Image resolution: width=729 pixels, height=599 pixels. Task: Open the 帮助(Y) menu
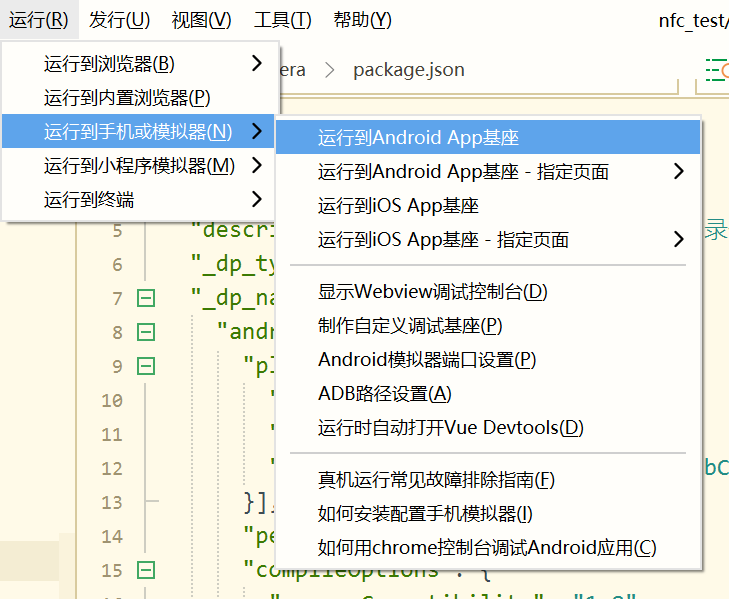pyautogui.click(x=362, y=20)
